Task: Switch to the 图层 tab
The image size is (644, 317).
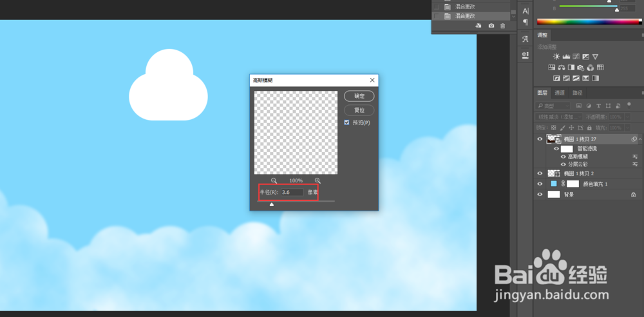Action: click(x=542, y=93)
